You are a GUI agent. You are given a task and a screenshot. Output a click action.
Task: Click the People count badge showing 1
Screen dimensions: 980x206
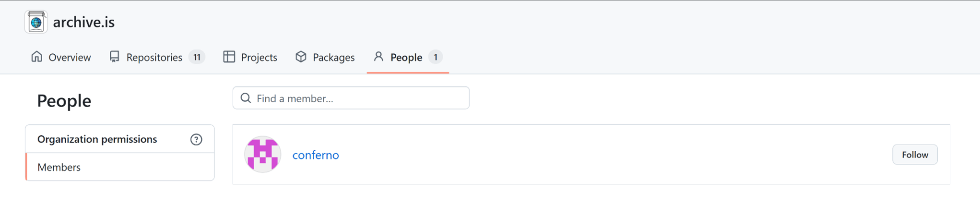click(x=436, y=57)
